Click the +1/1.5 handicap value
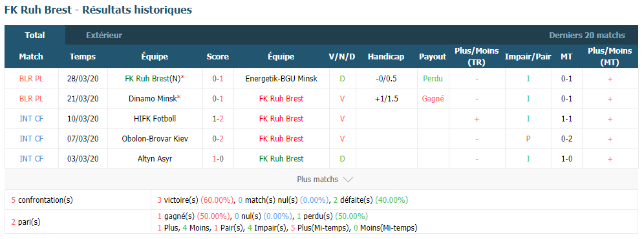Image resolution: width=644 pixels, height=239 pixels. coord(386,99)
